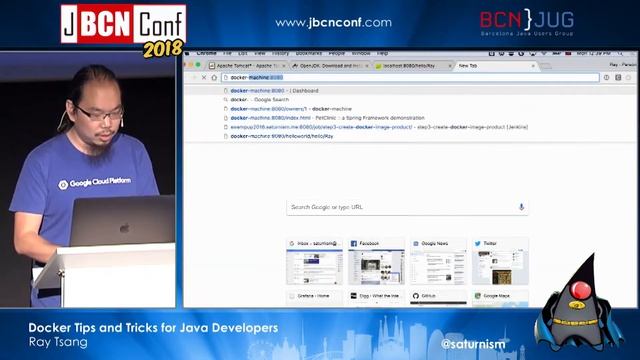Click the microphone voice search icon

pos(521,207)
